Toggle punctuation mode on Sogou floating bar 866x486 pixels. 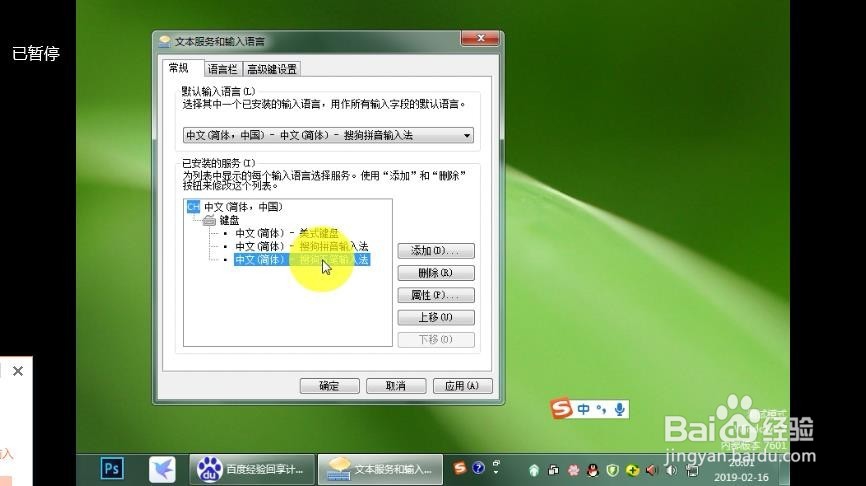[x=601, y=409]
